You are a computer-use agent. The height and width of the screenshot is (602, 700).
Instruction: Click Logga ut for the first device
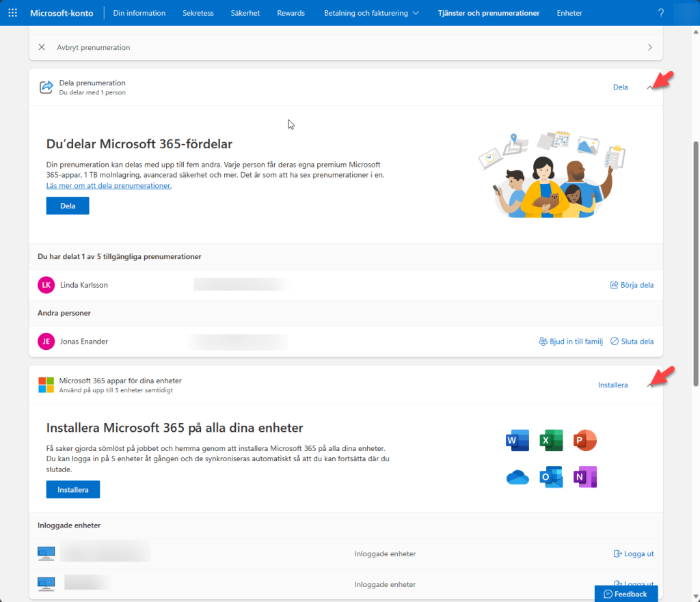[x=634, y=553]
